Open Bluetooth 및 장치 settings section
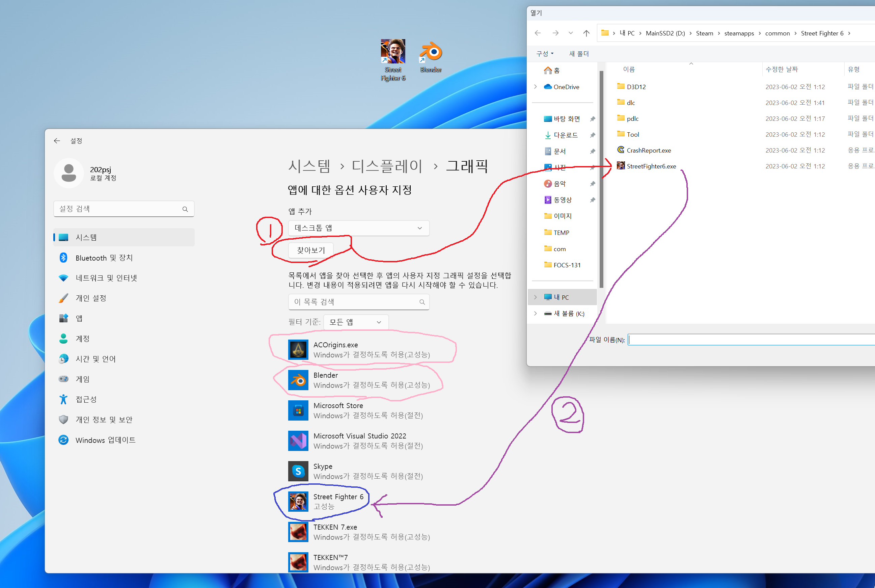 coord(104,258)
